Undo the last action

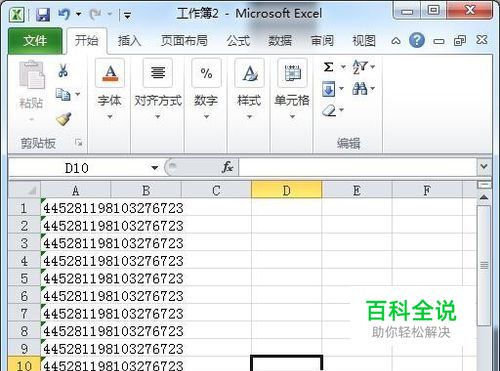pyautogui.click(x=64, y=14)
